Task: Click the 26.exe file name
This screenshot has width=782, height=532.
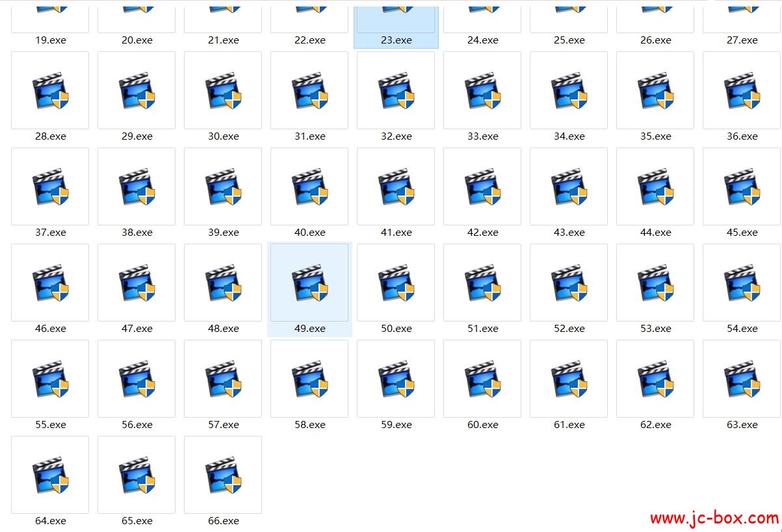Action: point(656,40)
